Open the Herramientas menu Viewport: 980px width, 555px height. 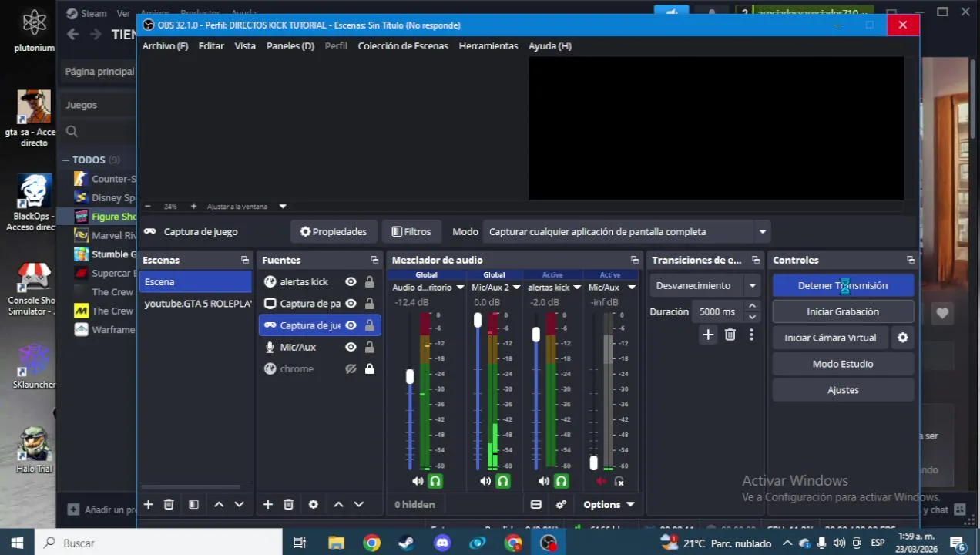(x=488, y=46)
